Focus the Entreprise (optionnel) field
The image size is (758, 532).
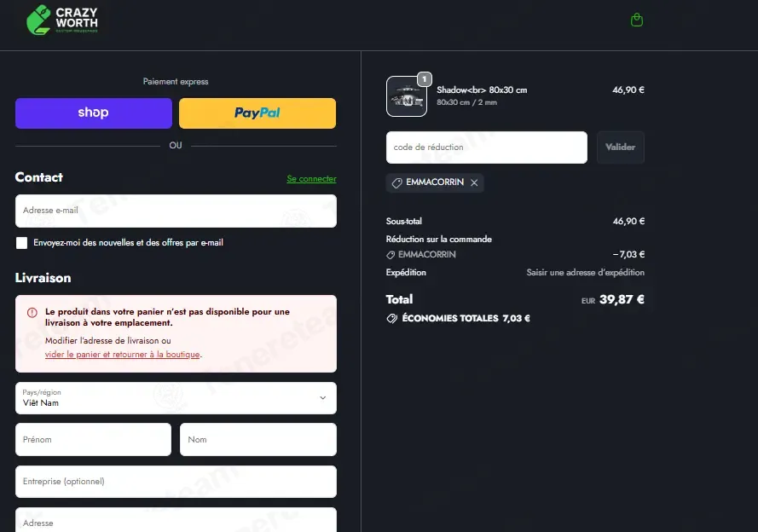click(x=176, y=481)
